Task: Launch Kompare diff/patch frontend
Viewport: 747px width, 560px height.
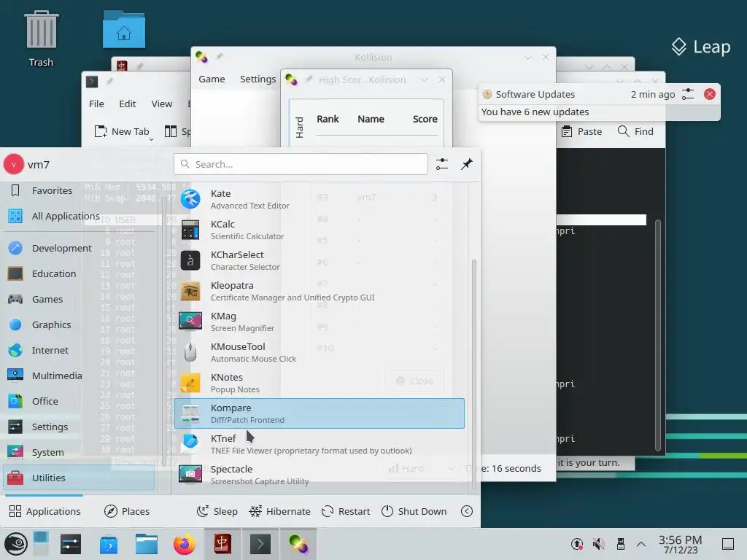Action: click(x=320, y=413)
